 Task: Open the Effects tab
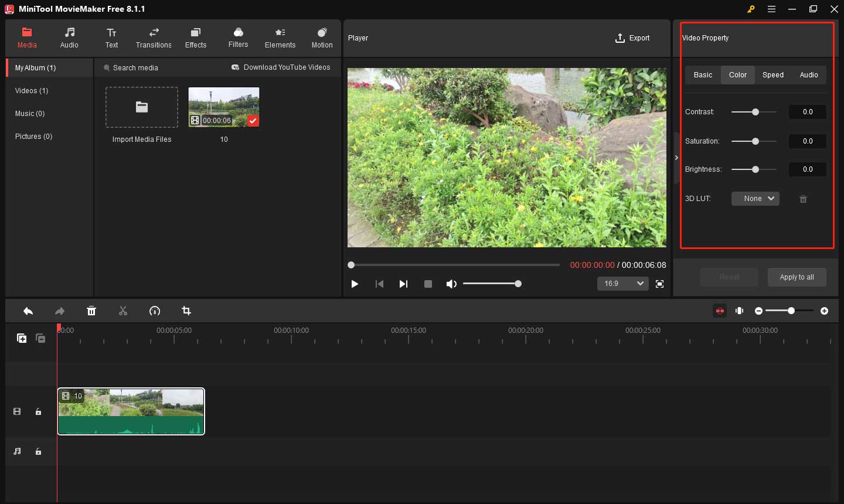point(196,38)
